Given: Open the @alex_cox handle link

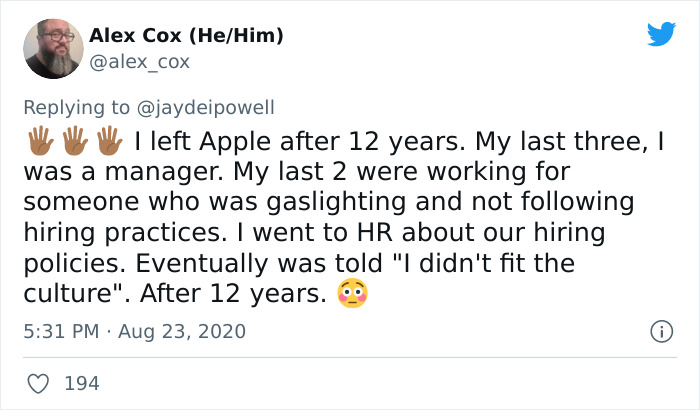Looking at the screenshot, I should coord(140,62).
